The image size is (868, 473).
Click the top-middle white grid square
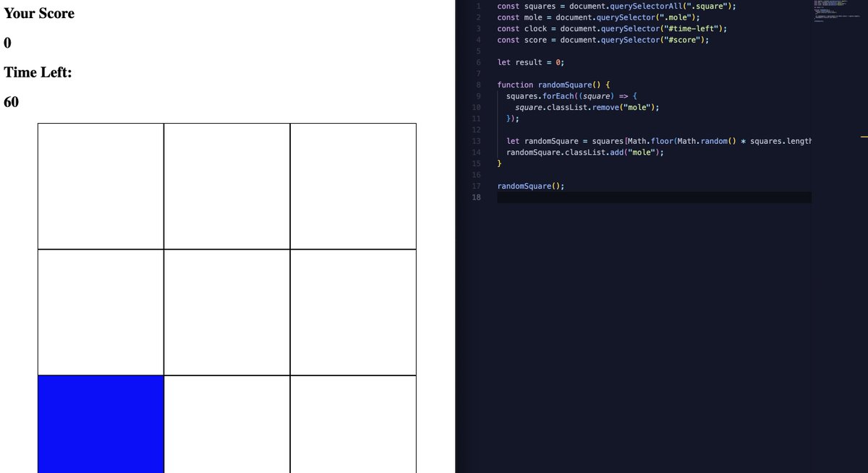click(x=227, y=187)
